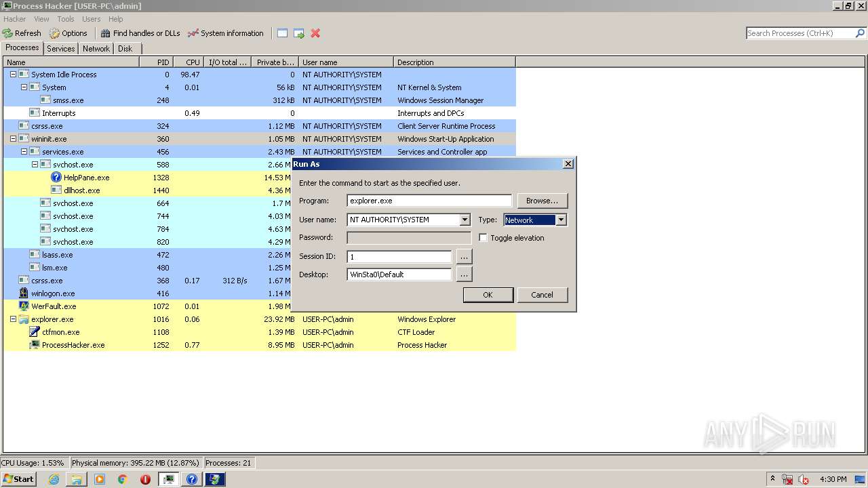Switch to the Services tab

(61, 49)
